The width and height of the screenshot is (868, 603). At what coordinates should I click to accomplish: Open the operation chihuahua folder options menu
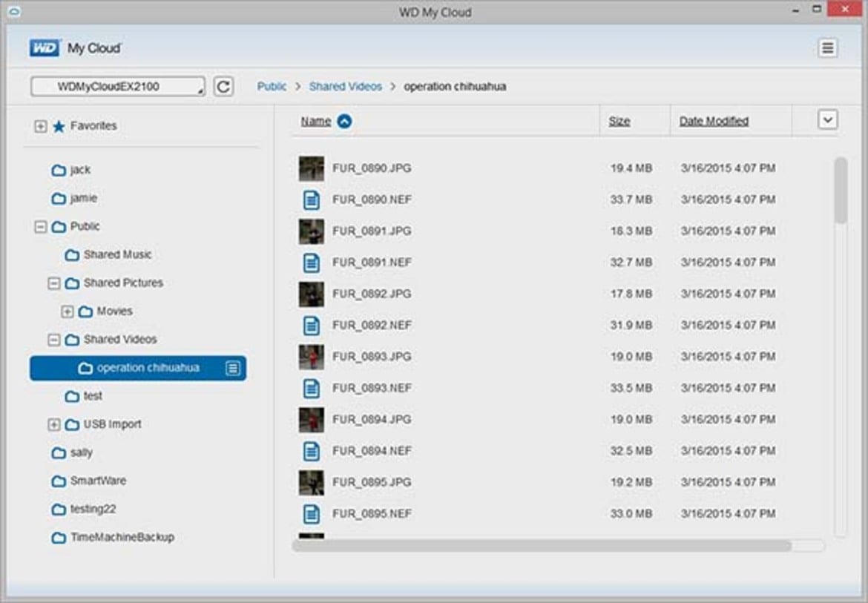pyautogui.click(x=232, y=369)
